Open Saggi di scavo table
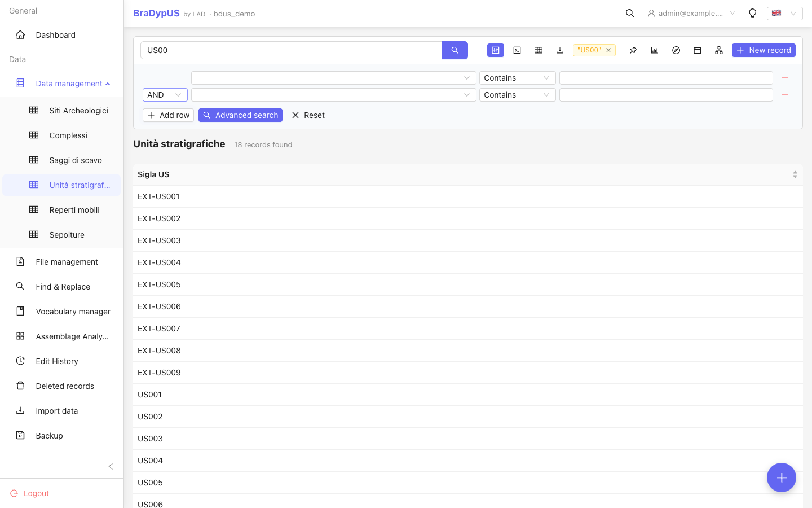Image resolution: width=812 pixels, height=508 pixels. tap(62, 160)
